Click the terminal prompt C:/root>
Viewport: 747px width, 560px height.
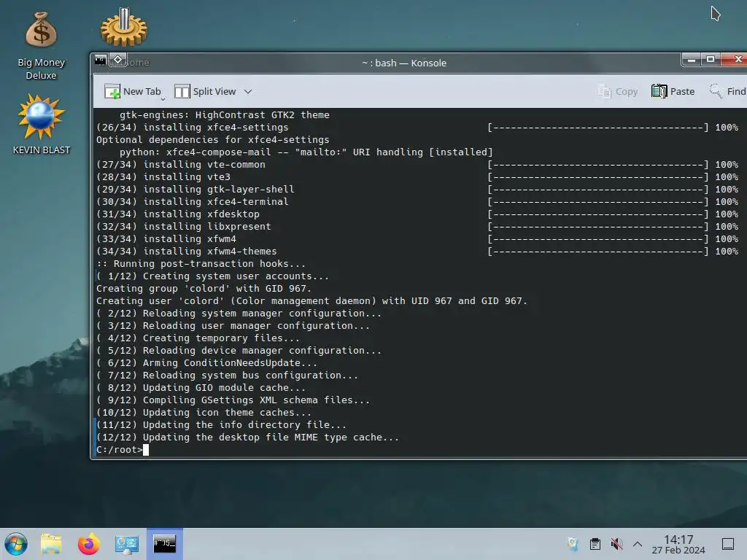click(120, 449)
